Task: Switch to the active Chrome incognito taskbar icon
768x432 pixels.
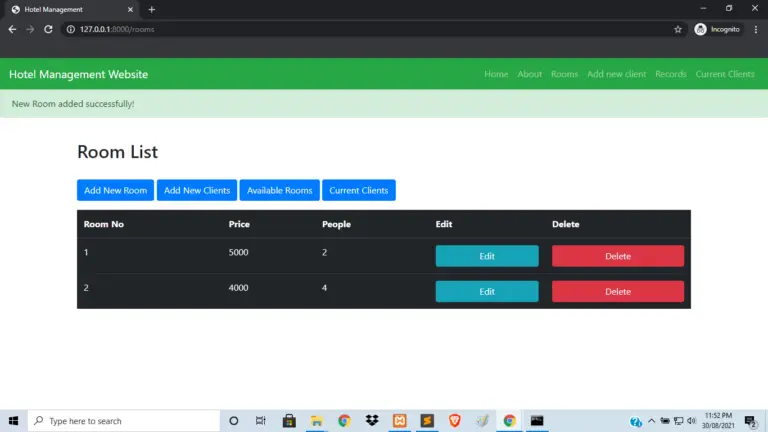Action: tap(509, 421)
